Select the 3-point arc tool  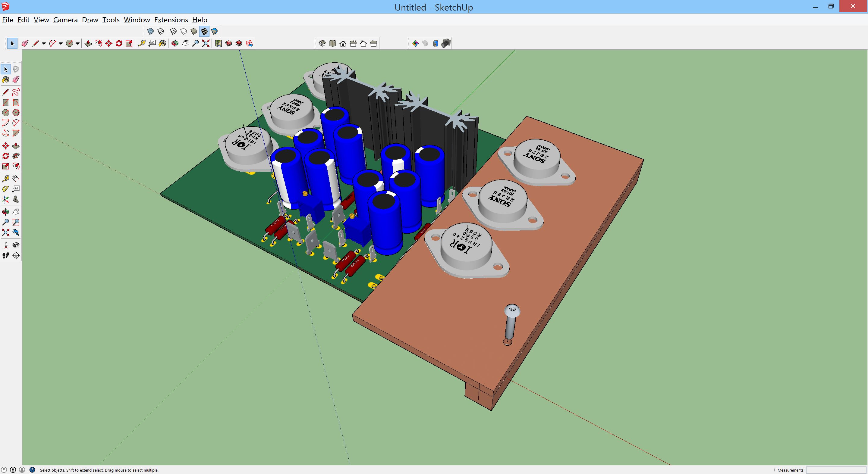tap(6, 133)
